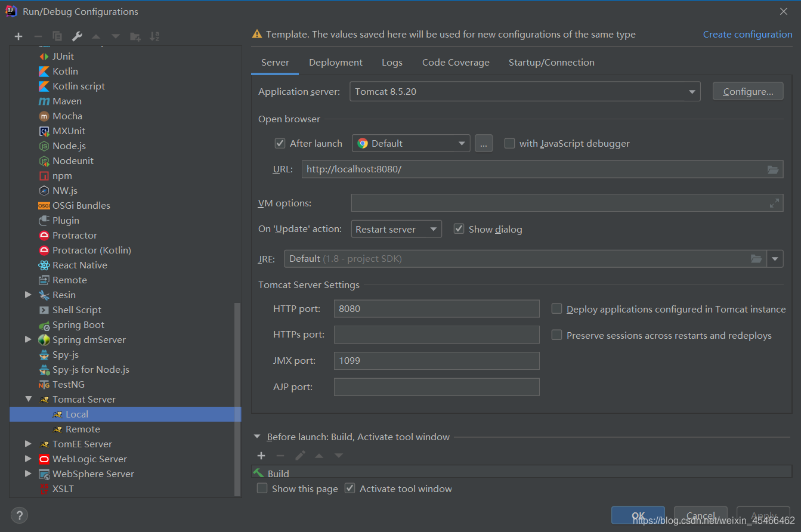Click the Create configuration link
The width and height of the screenshot is (801, 532).
point(747,34)
